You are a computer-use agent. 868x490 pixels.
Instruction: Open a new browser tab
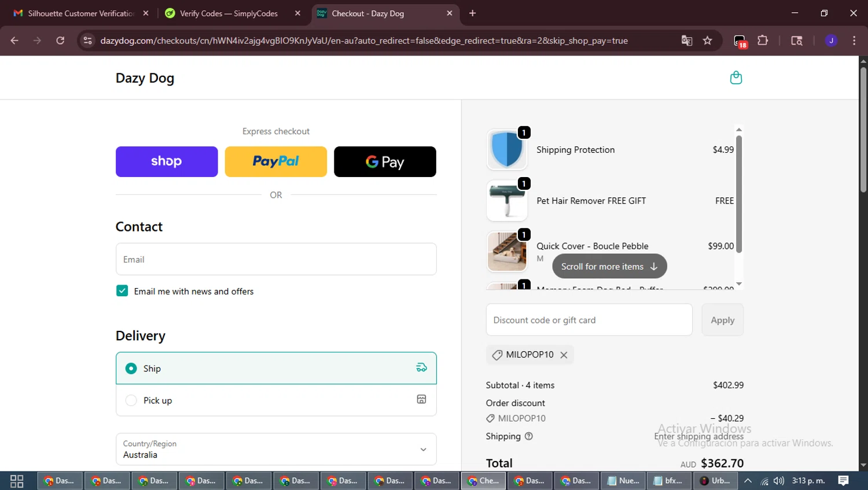472,13
